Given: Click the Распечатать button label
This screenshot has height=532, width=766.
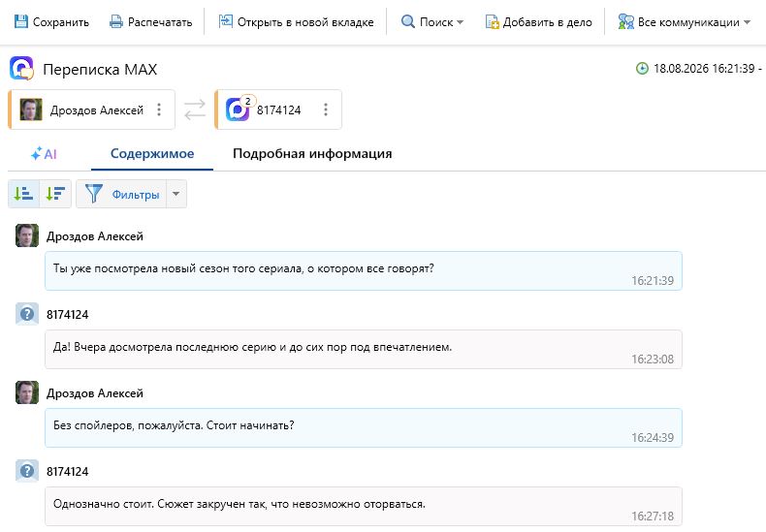Looking at the screenshot, I should point(160,22).
